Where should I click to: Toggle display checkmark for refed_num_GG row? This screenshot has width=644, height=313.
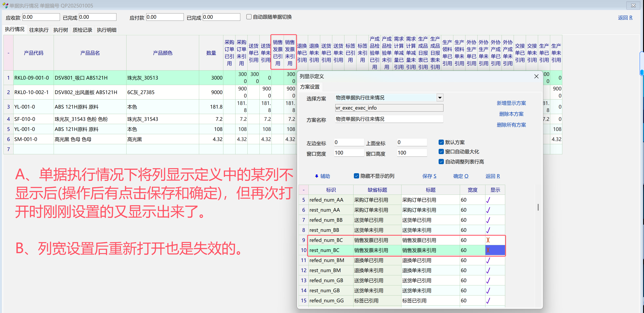(x=488, y=301)
